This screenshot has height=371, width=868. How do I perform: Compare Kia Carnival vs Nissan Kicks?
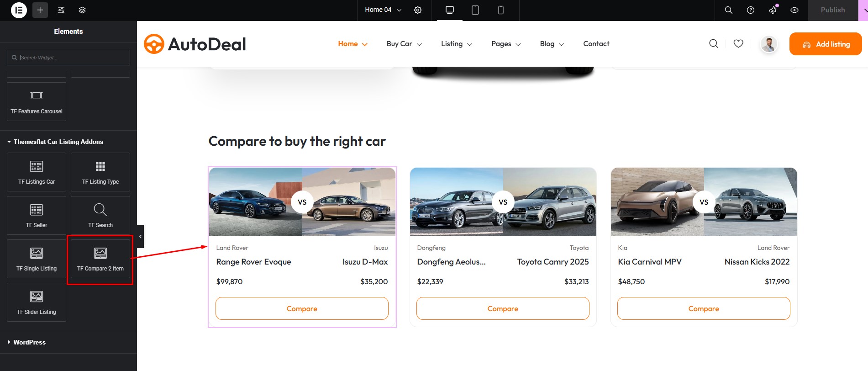(x=704, y=308)
